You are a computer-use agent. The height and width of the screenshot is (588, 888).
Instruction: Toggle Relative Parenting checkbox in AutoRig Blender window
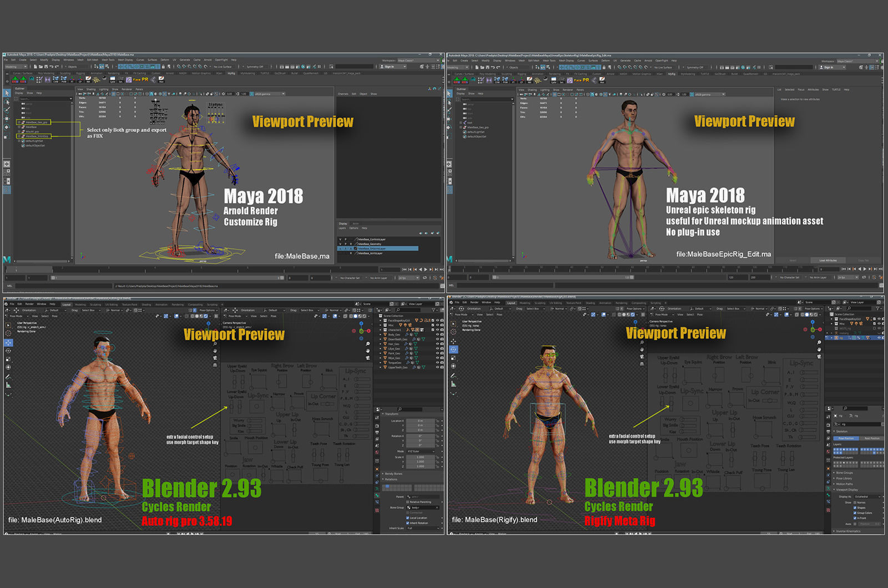[x=407, y=502]
